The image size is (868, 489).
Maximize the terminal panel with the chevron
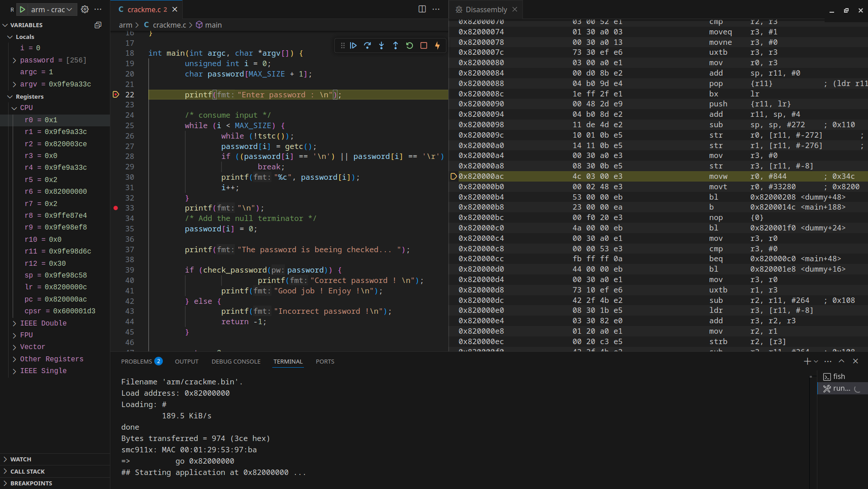pyautogui.click(x=841, y=361)
